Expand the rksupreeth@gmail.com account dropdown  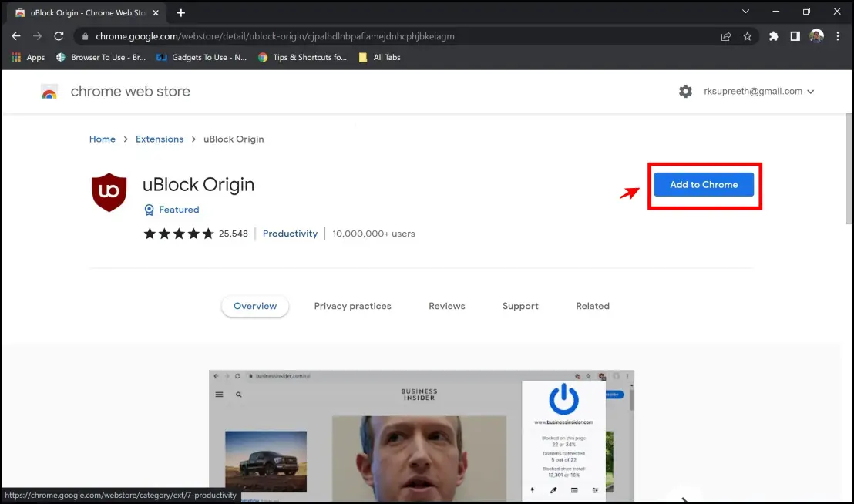758,92
